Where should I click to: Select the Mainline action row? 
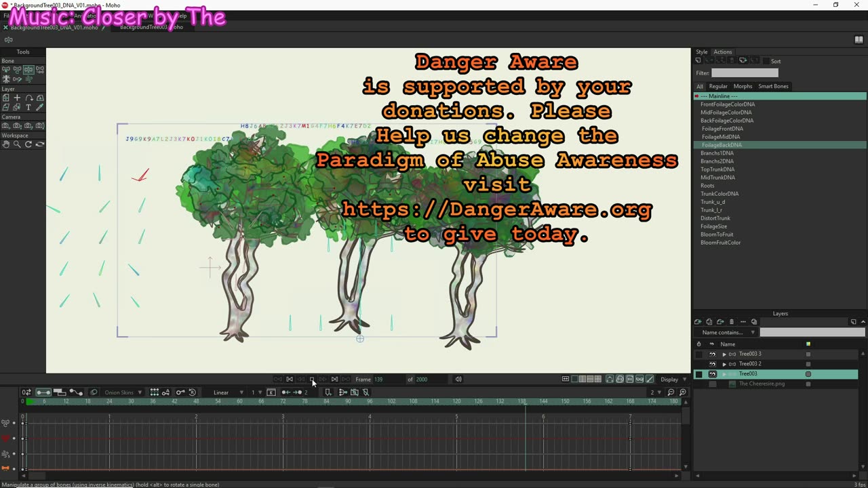coord(780,96)
